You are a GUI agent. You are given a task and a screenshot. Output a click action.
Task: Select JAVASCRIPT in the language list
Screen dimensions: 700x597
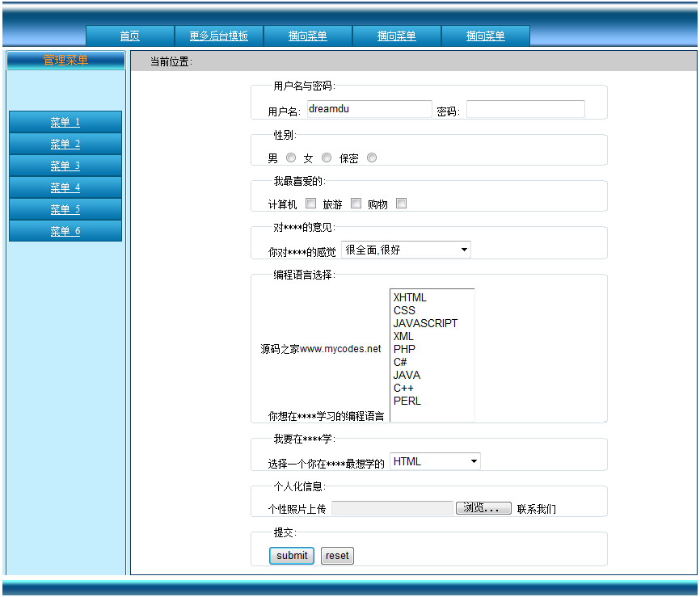click(x=432, y=323)
